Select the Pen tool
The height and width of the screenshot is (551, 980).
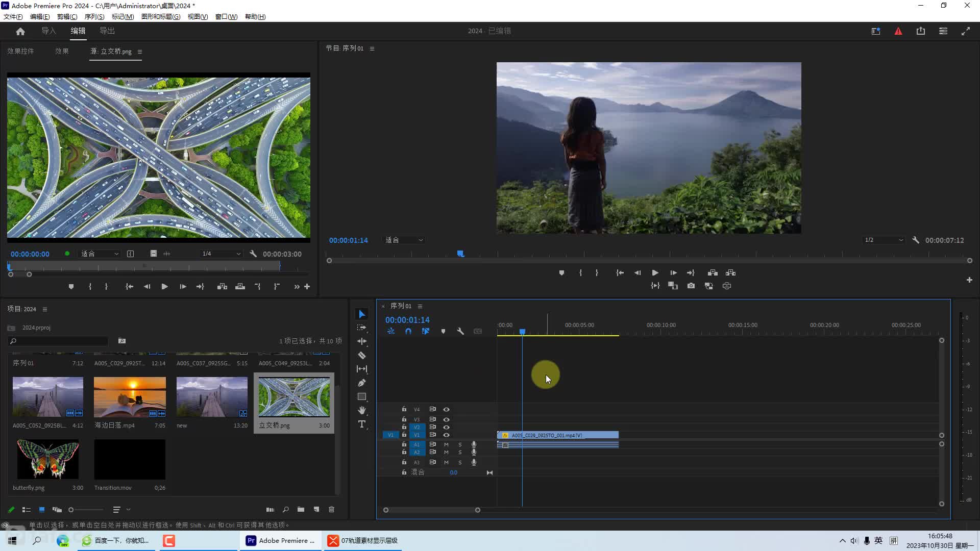(x=362, y=383)
